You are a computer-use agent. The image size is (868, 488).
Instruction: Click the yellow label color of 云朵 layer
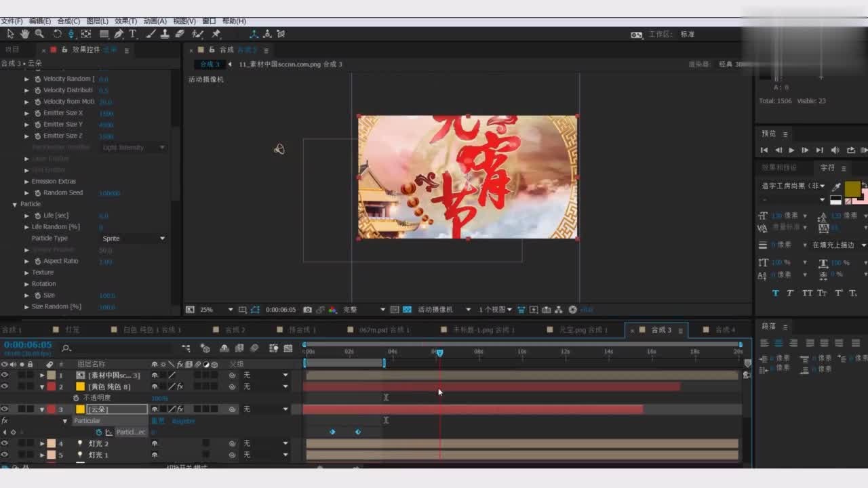(80, 409)
